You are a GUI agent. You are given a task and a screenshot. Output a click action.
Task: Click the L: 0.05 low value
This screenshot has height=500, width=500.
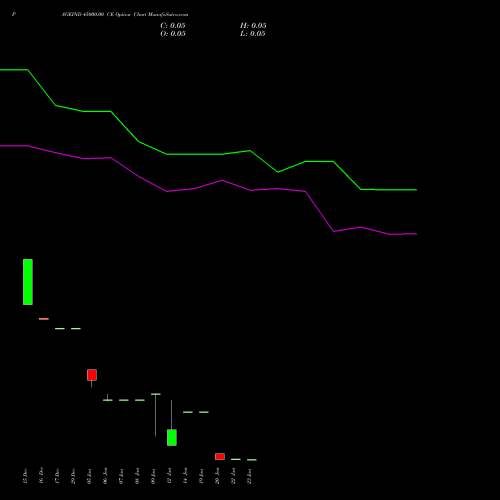(x=253, y=34)
